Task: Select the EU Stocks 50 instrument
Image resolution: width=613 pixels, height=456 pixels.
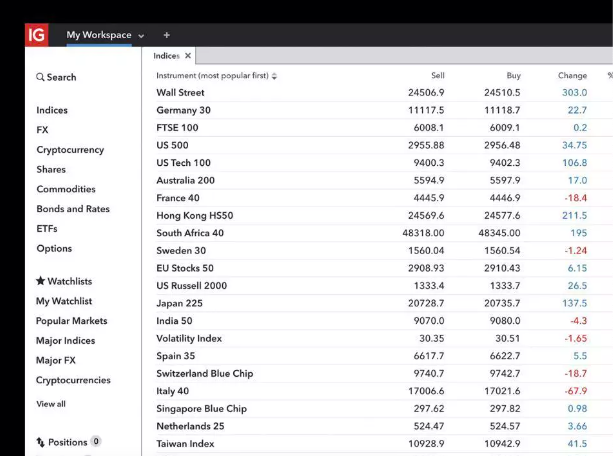Action: (x=185, y=268)
